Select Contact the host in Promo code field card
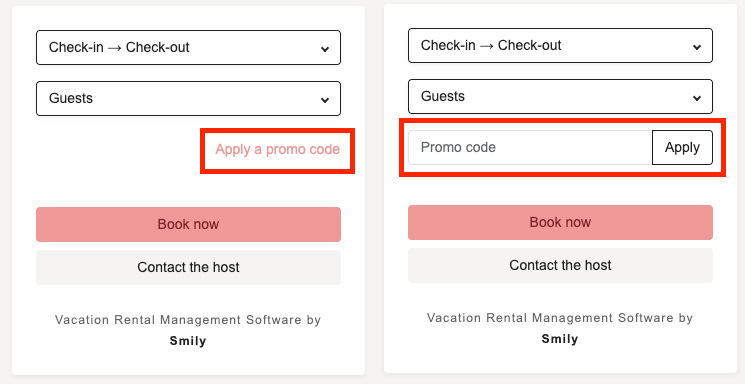Viewport: 745px width, 384px height. point(560,265)
